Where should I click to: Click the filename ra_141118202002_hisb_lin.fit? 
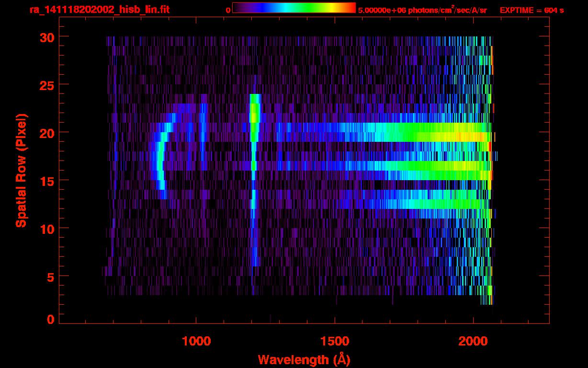click(99, 9)
